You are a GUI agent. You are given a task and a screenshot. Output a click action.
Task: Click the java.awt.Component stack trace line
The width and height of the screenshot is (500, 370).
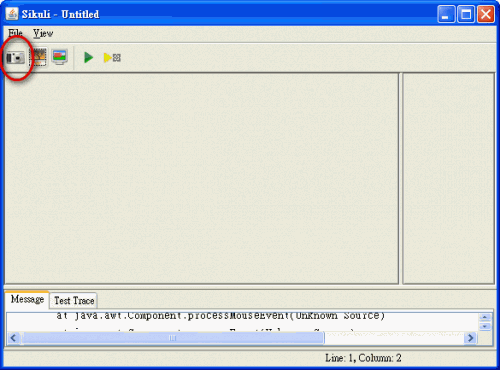[x=220, y=315]
